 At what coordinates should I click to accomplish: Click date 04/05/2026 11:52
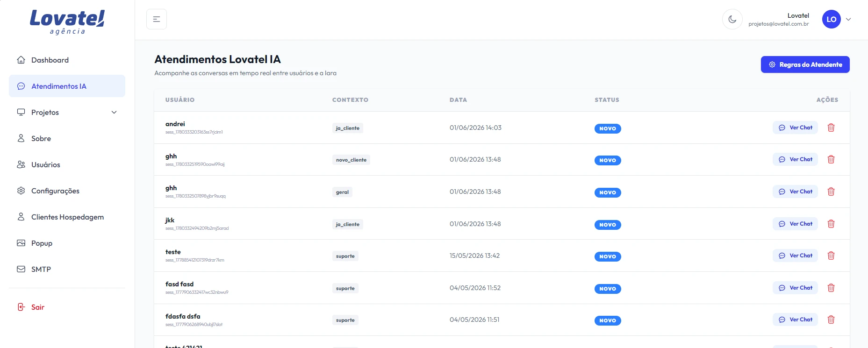click(x=475, y=288)
